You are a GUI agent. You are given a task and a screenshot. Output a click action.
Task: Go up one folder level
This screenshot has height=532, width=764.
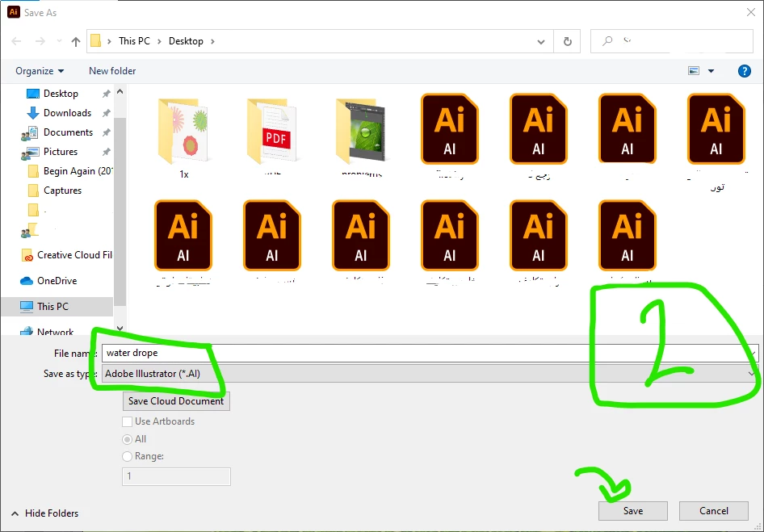point(76,42)
